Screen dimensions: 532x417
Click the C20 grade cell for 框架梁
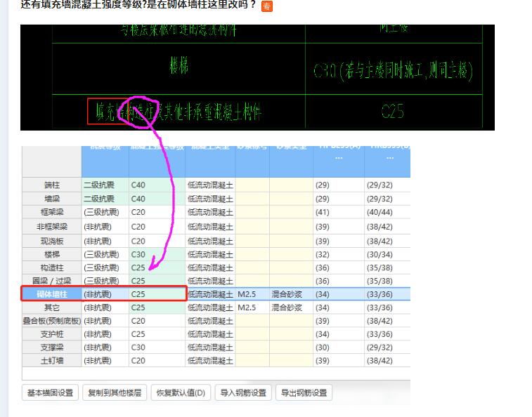pyautogui.click(x=157, y=212)
